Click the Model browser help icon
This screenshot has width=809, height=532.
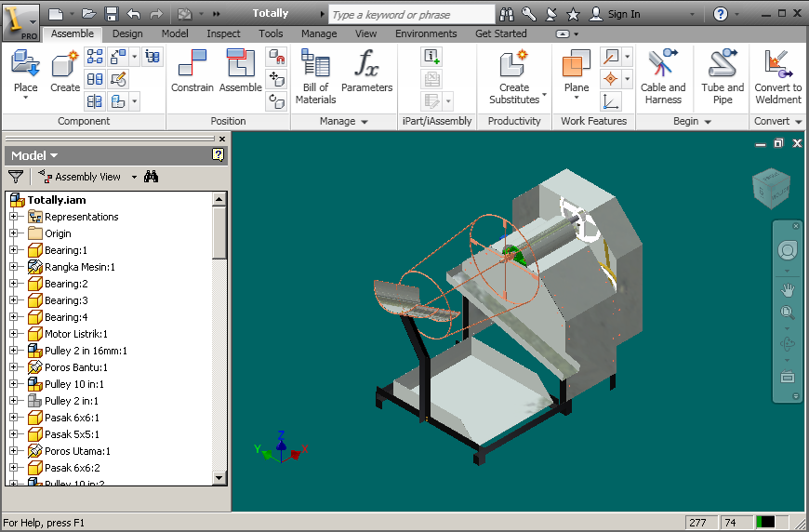(219, 154)
